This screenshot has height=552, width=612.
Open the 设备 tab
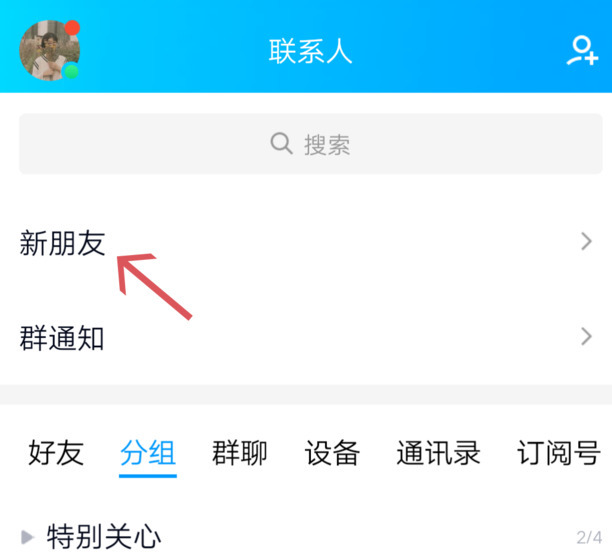(332, 453)
